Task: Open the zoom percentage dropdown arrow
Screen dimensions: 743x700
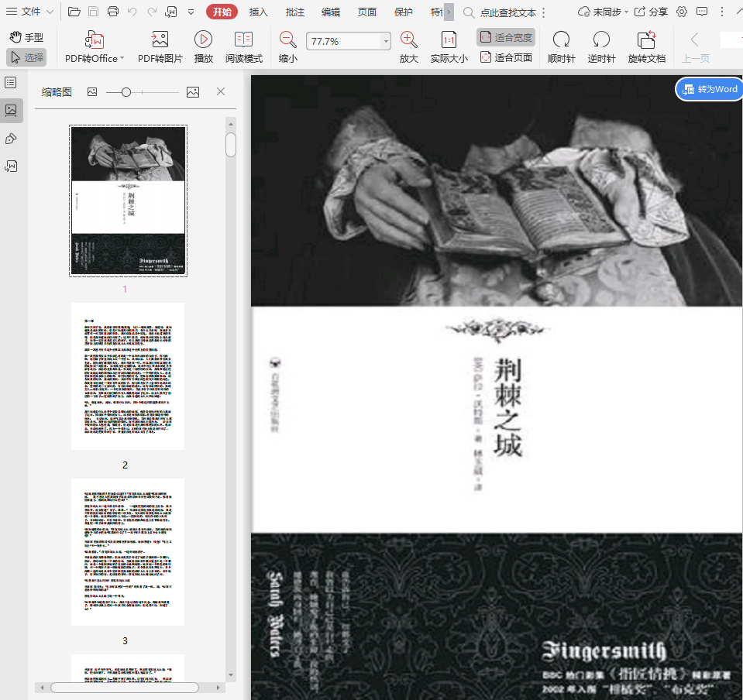Action: pyautogui.click(x=386, y=41)
